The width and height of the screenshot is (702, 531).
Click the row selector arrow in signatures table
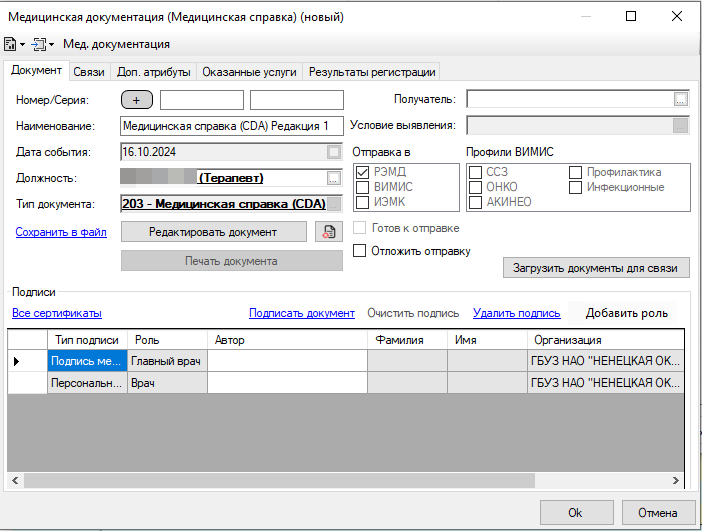coord(17,361)
